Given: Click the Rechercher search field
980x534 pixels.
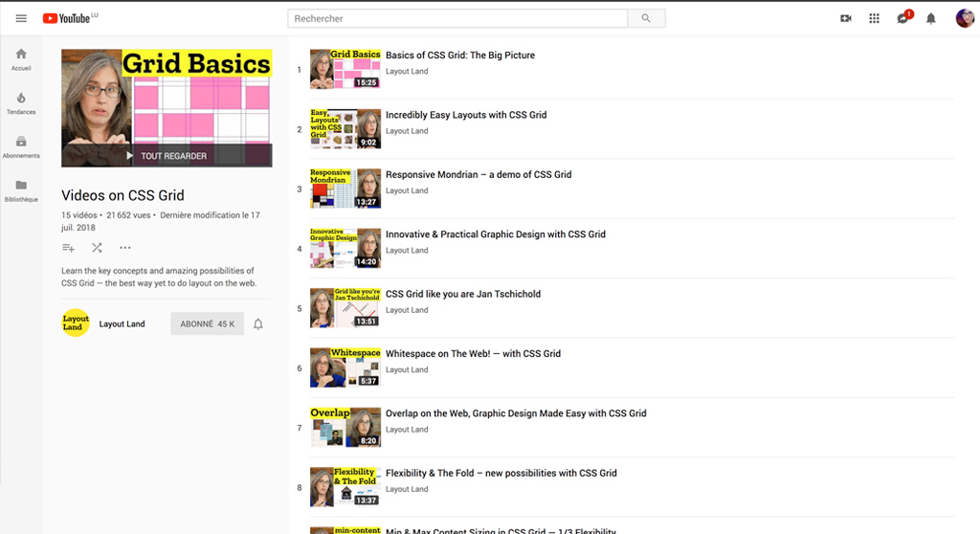Looking at the screenshot, I should pyautogui.click(x=457, y=18).
